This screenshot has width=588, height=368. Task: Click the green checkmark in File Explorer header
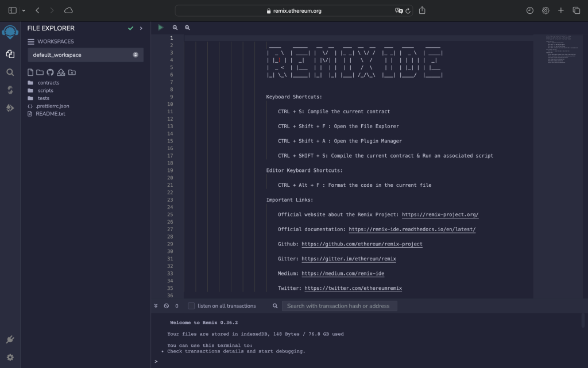pos(130,28)
